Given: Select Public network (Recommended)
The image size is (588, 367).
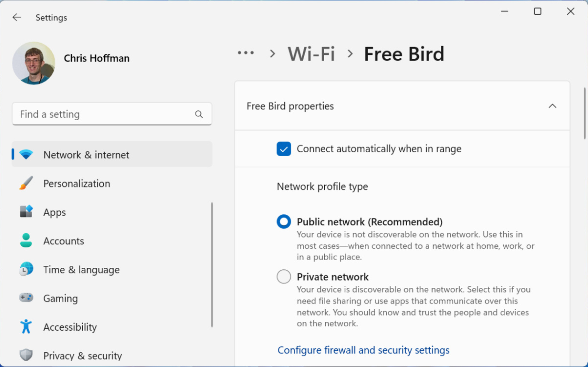Looking at the screenshot, I should click(x=283, y=221).
